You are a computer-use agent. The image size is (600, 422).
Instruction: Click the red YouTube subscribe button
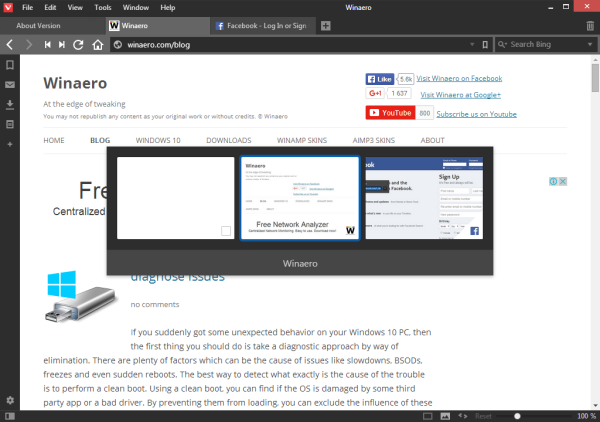tap(390, 113)
